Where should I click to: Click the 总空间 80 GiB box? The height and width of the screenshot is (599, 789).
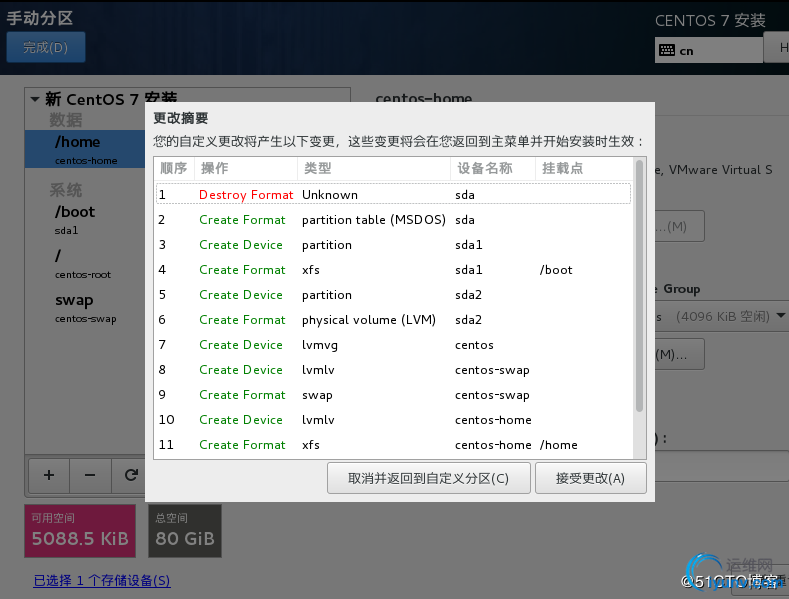point(185,531)
